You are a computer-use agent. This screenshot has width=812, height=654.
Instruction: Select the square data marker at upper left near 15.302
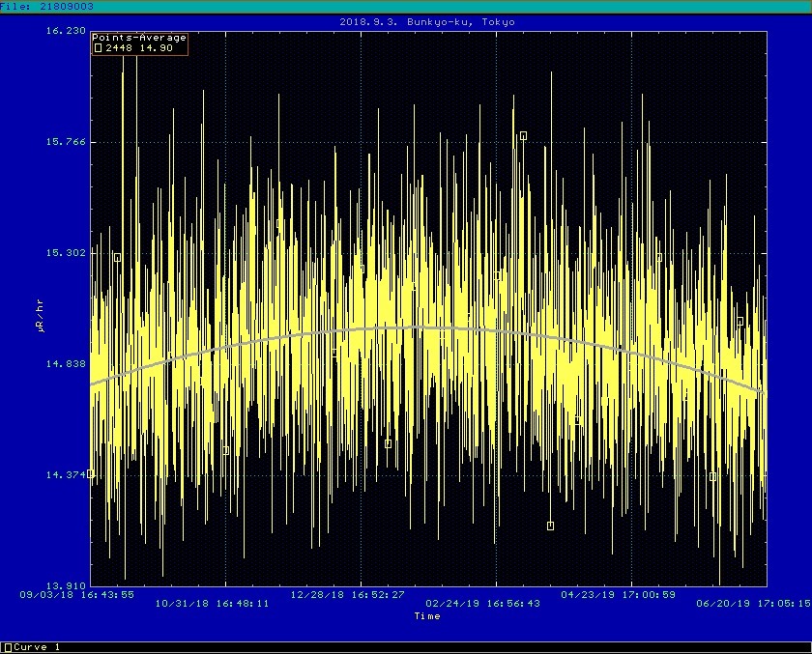[117, 257]
